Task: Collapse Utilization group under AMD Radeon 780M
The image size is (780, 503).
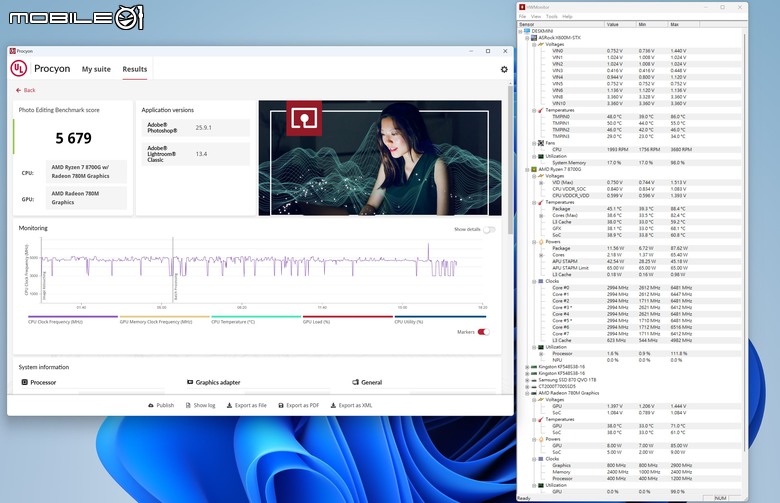Action: 534,485
